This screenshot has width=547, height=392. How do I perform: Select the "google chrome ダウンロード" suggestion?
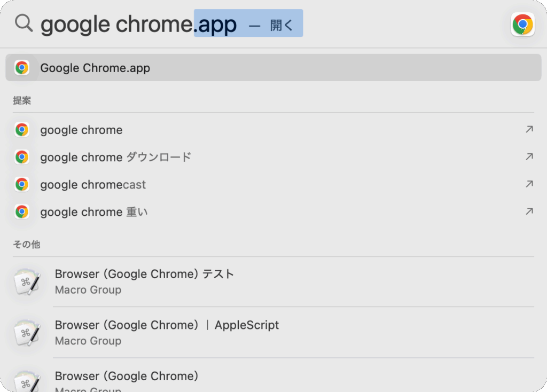click(115, 157)
